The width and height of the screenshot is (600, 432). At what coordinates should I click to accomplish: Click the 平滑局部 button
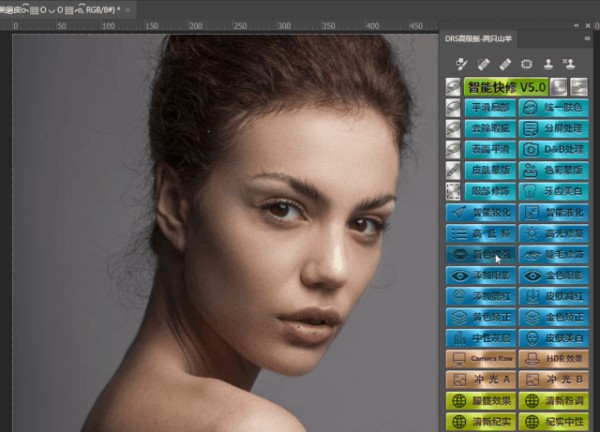coord(490,108)
